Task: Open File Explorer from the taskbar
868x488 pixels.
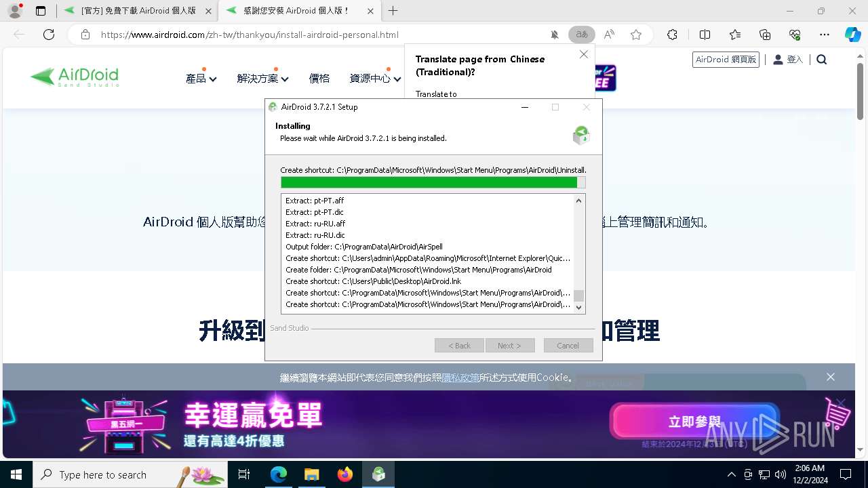Action: click(x=311, y=474)
